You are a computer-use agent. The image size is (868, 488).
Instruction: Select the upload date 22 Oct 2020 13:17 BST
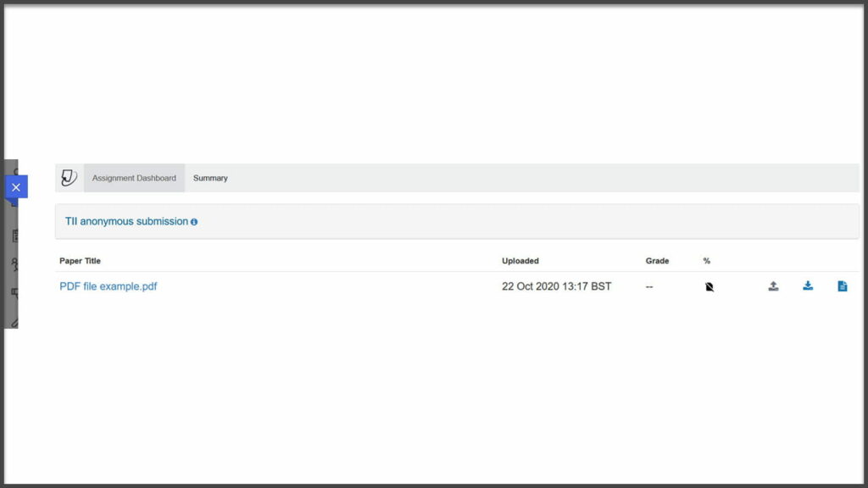[x=556, y=286]
